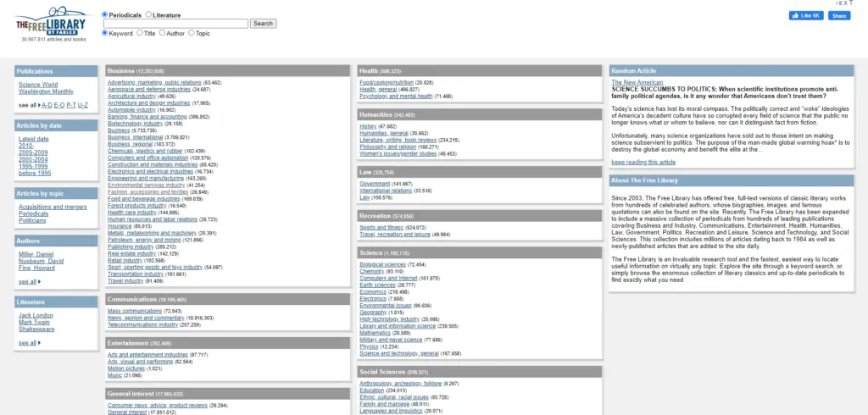Click the Facebook Like button

805,16
